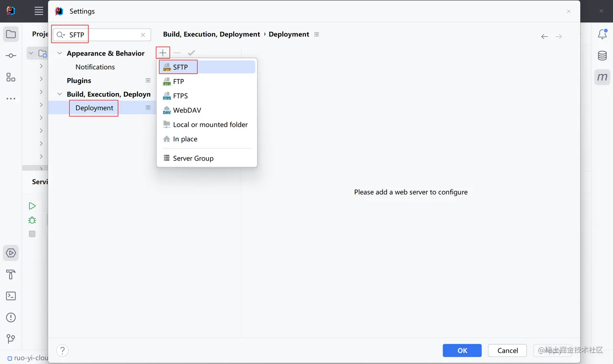Select In place option
The height and width of the screenshot is (364, 613).
tap(207, 139)
